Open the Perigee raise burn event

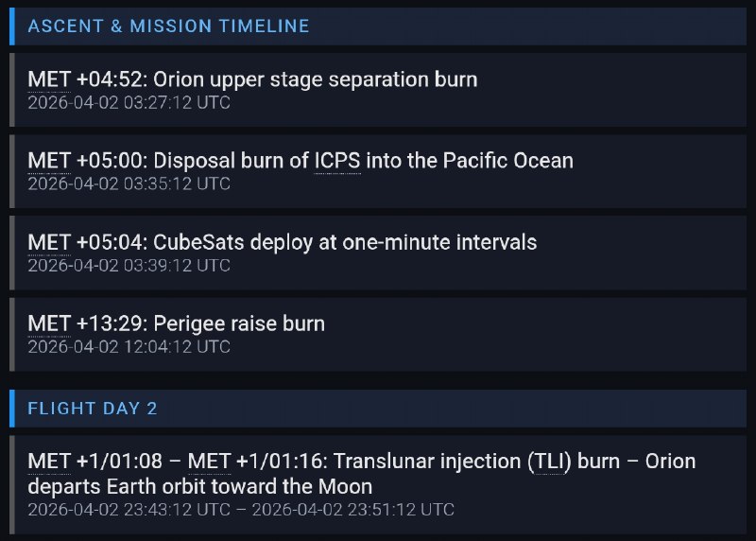(x=378, y=335)
